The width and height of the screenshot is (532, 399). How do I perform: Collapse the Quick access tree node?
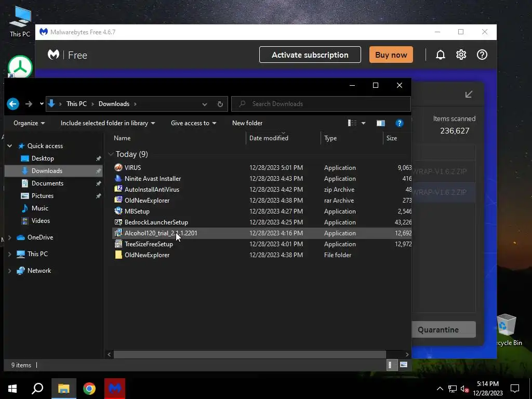[x=9, y=146]
